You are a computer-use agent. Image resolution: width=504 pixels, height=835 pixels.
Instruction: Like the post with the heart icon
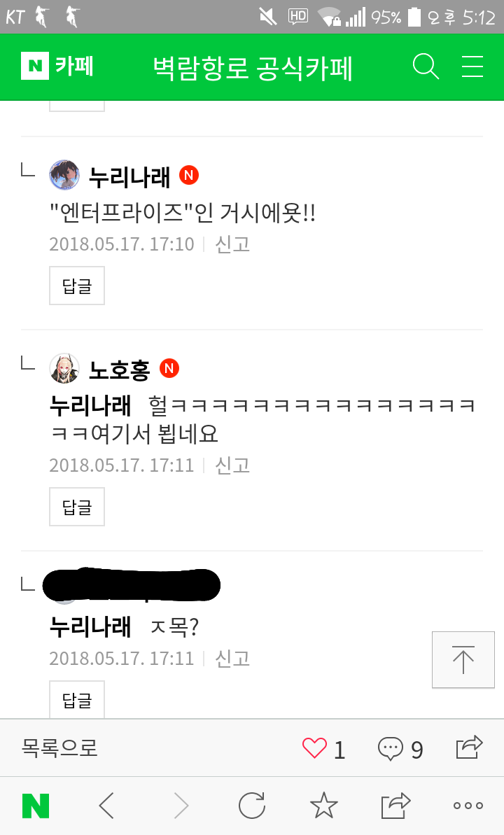[314, 748]
